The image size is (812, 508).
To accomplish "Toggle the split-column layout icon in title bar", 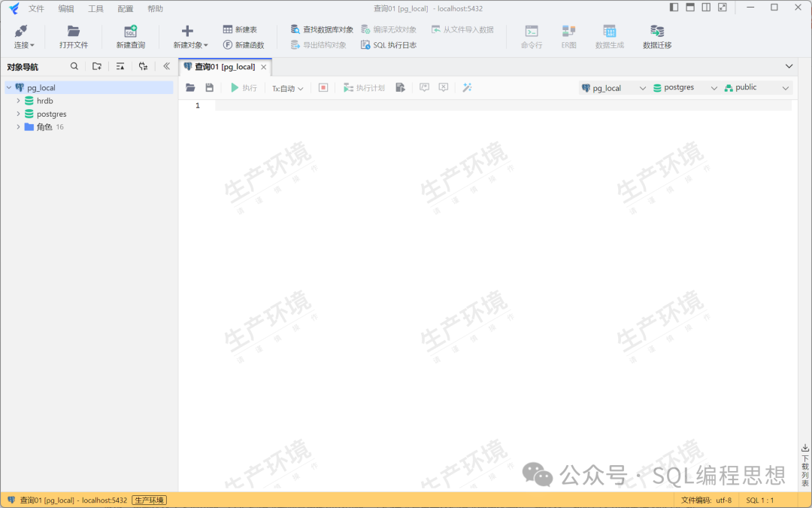I will (706, 8).
